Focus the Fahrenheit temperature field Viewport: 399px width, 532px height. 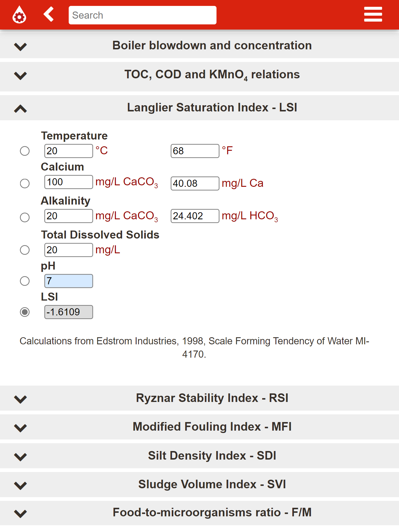(195, 151)
